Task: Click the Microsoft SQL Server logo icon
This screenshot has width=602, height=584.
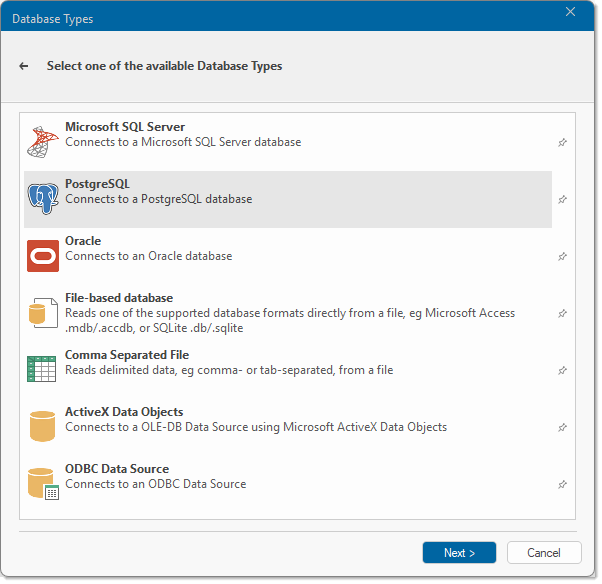Action: point(43,142)
